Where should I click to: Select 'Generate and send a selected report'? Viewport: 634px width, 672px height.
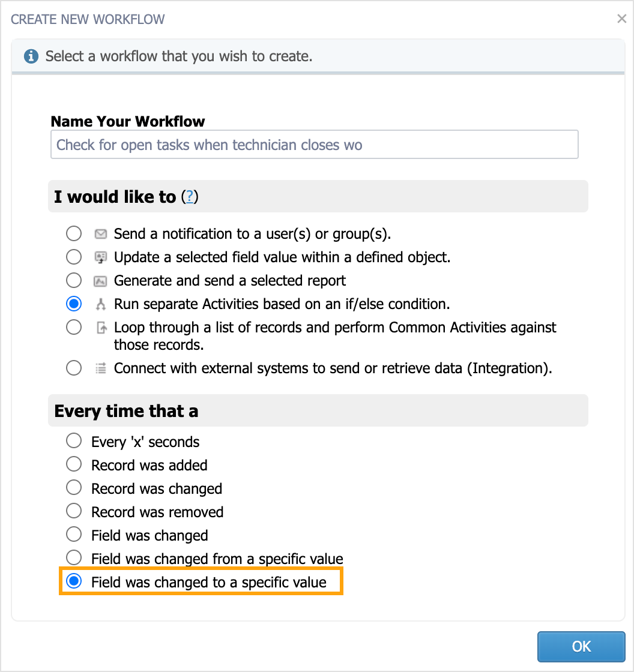coord(74,280)
